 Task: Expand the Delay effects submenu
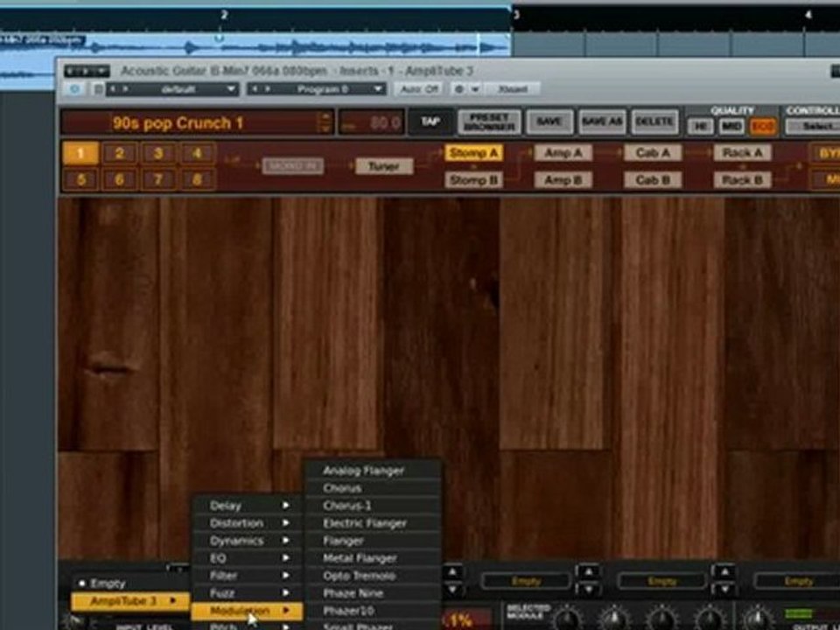(248, 505)
